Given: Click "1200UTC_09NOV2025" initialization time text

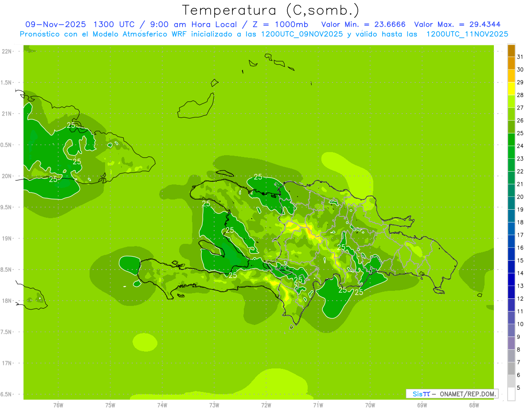Looking at the screenshot, I should 301,34.
